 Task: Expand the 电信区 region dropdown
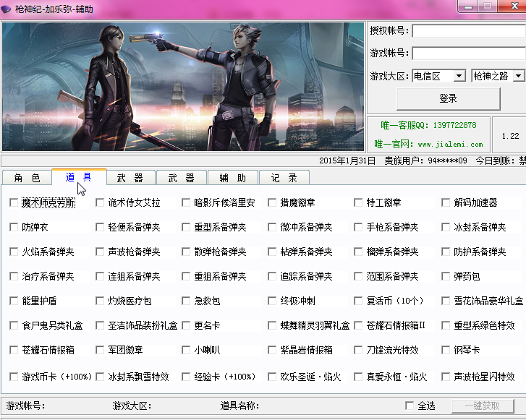coord(459,76)
